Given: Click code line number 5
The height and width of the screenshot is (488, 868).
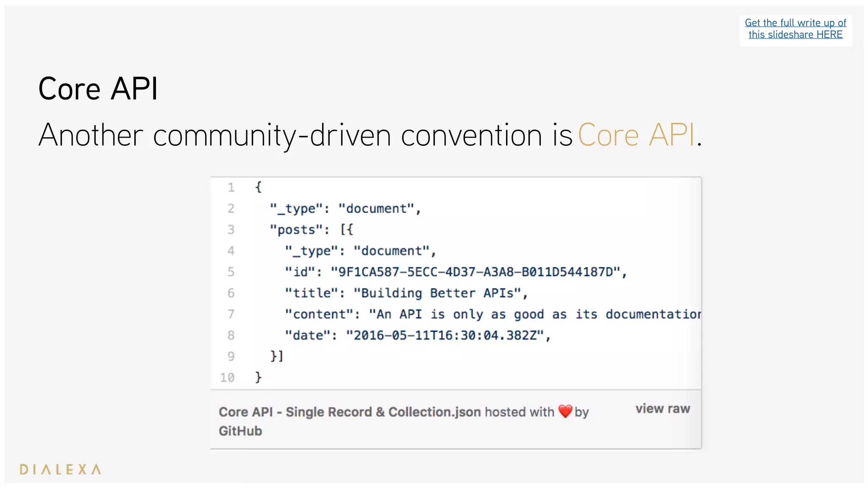Looking at the screenshot, I should [231, 272].
